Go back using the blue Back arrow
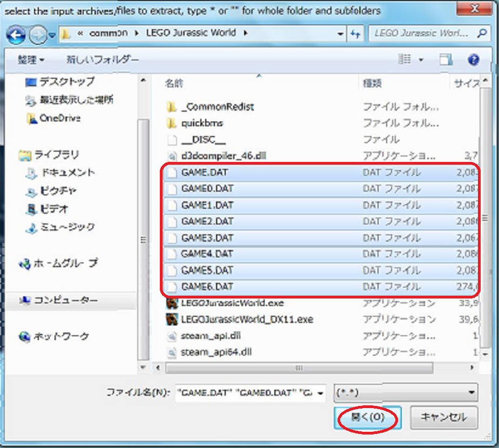 tap(16, 35)
